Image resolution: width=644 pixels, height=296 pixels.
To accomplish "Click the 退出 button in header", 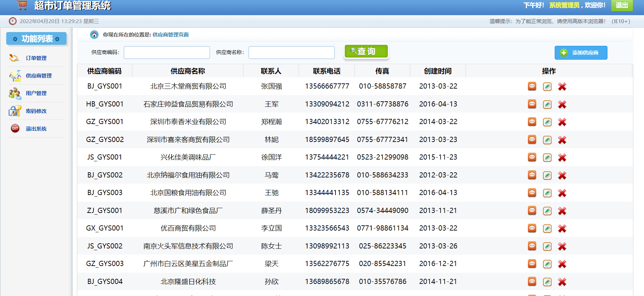I will pos(622,5).
